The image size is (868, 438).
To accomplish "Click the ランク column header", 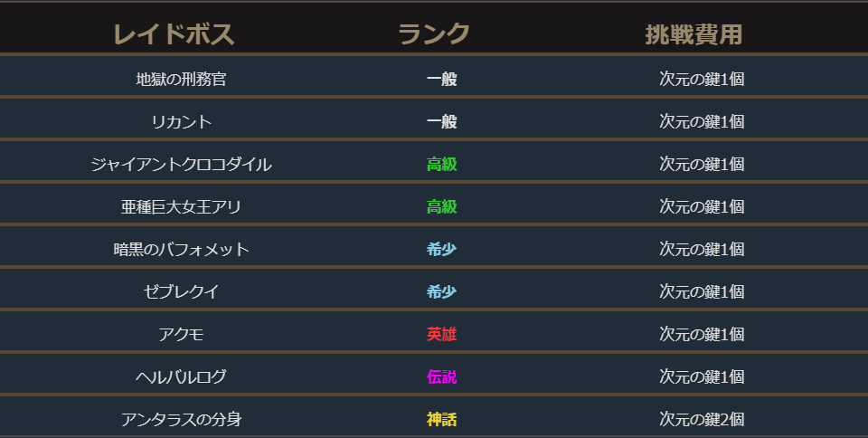I will coord(434,34).
